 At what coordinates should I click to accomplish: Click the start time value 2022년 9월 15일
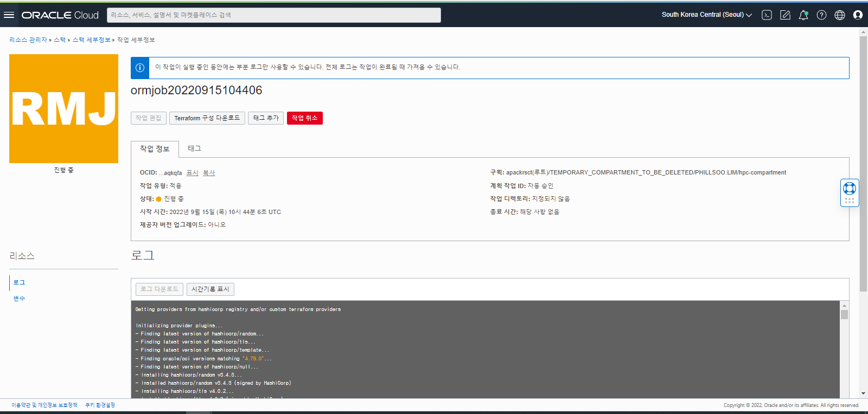[x=225, y=212]
